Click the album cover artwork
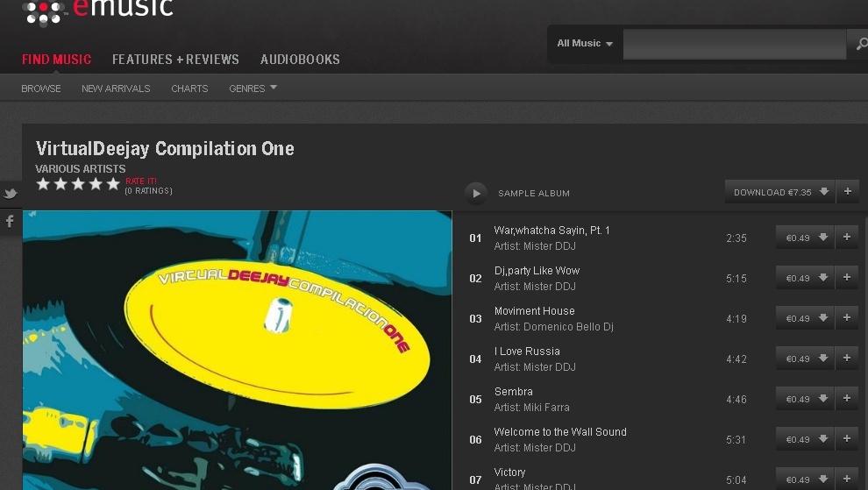The width and height of the screenshot is (868, 490). point(237,350)
